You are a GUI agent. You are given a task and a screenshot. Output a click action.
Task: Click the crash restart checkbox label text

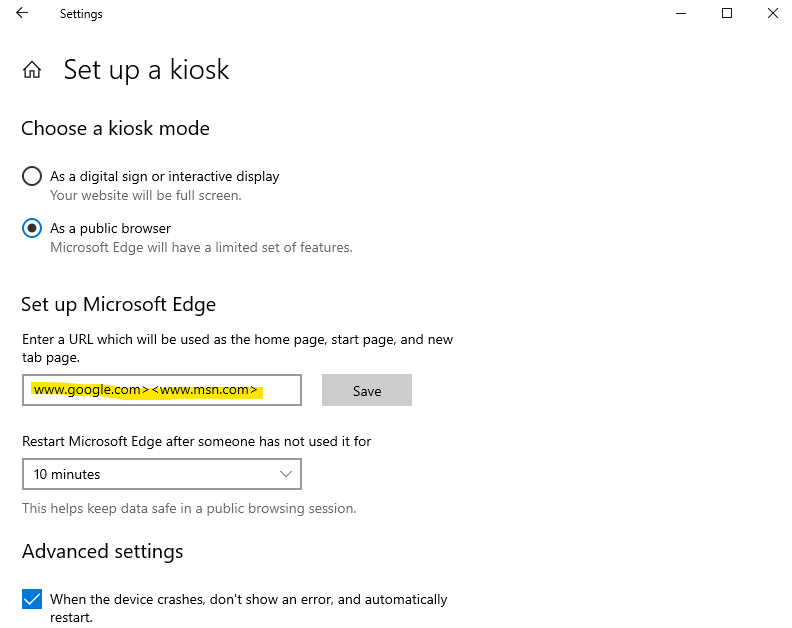[x=249, y=608]
